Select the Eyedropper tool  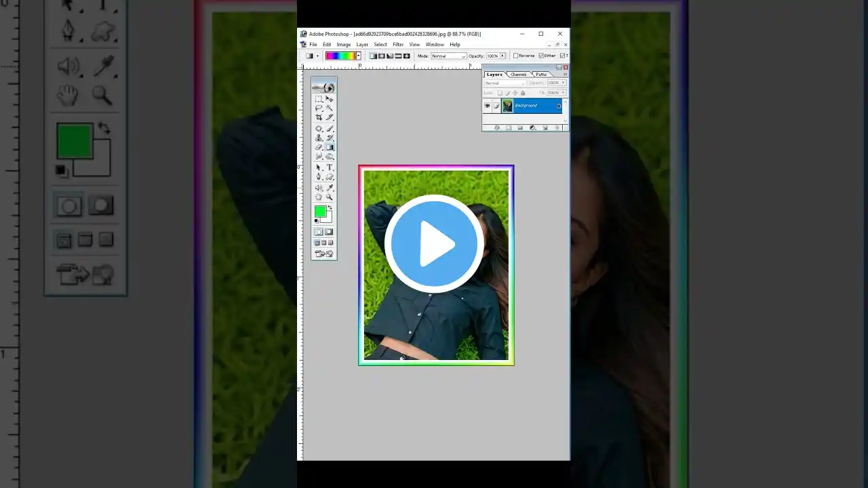330,188
